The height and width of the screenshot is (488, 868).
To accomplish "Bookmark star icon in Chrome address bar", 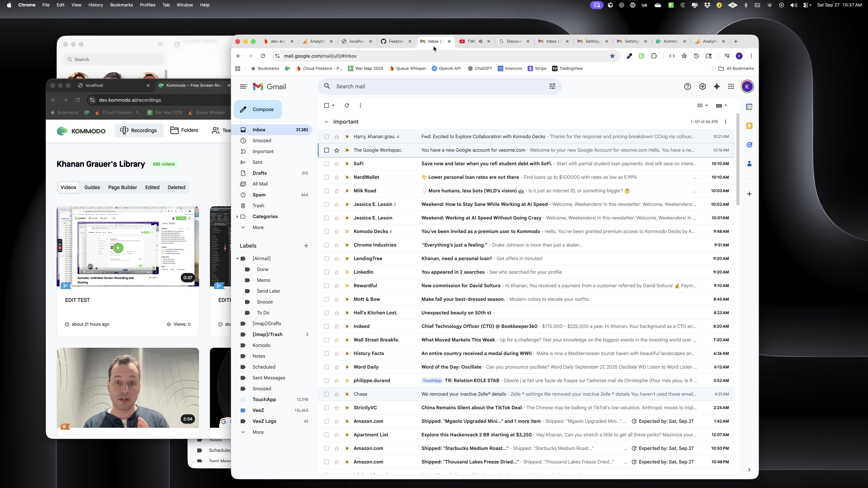I will pos(612,56).
